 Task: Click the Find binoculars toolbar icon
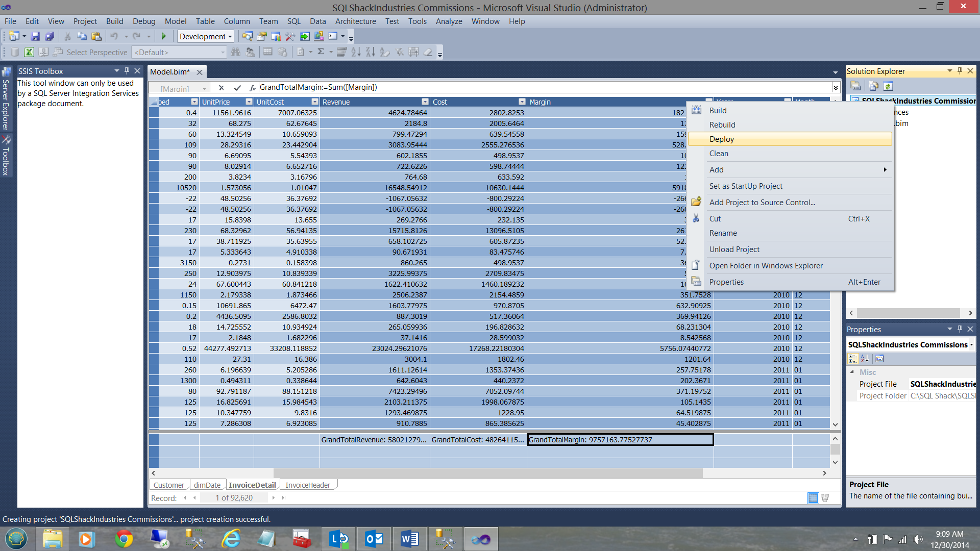(235, 52)
